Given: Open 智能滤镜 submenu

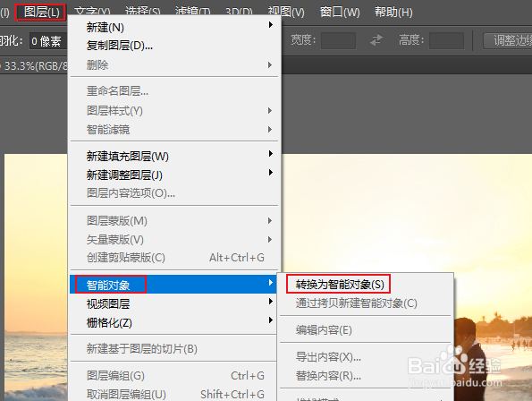Looking at the screenshot, I should tap(174, 130).
